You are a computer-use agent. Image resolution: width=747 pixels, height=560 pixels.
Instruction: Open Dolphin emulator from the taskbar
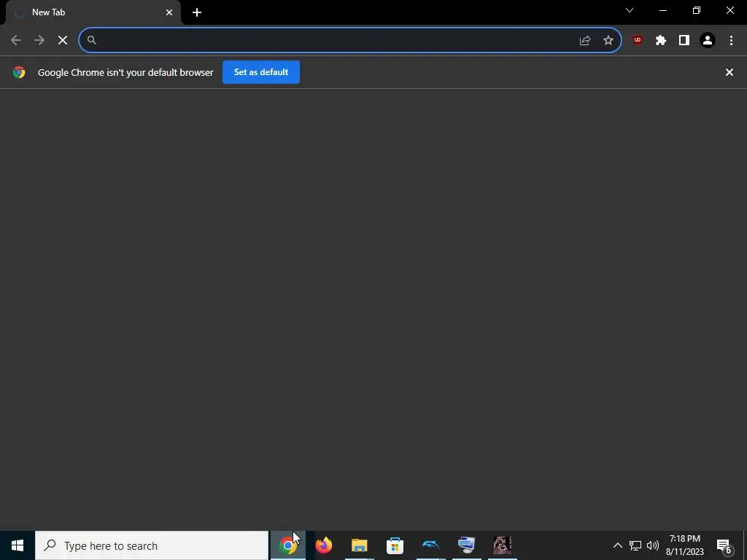point(430,545)
